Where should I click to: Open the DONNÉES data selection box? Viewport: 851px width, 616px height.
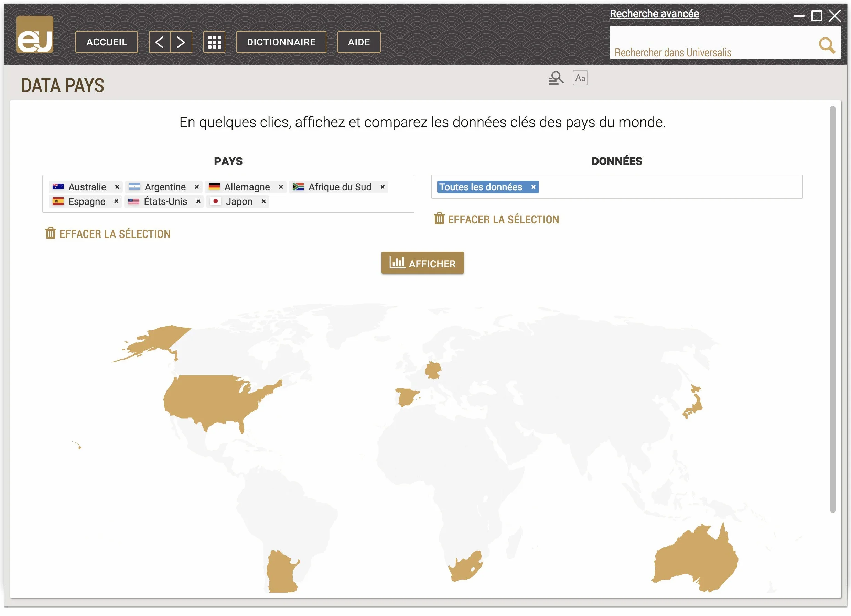pyautogui.click(x=617, y=187)
